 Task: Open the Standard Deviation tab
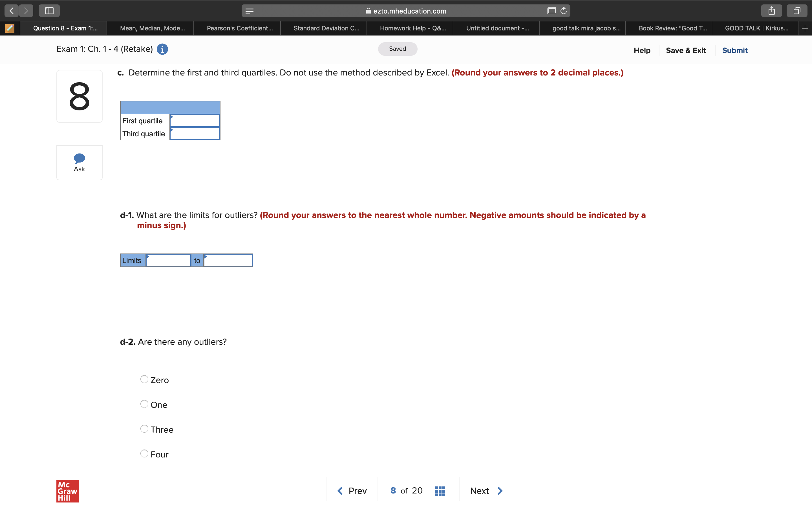pos(326,27)
